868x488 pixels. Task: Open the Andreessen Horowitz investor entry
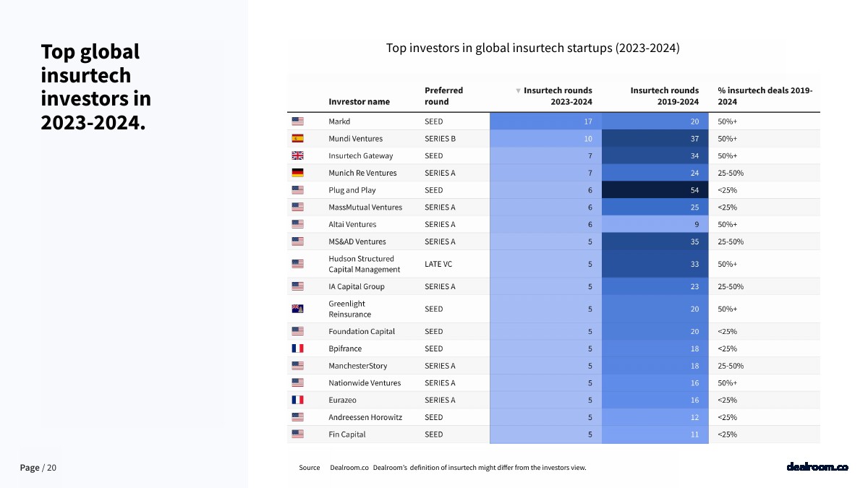pos(365,417)
